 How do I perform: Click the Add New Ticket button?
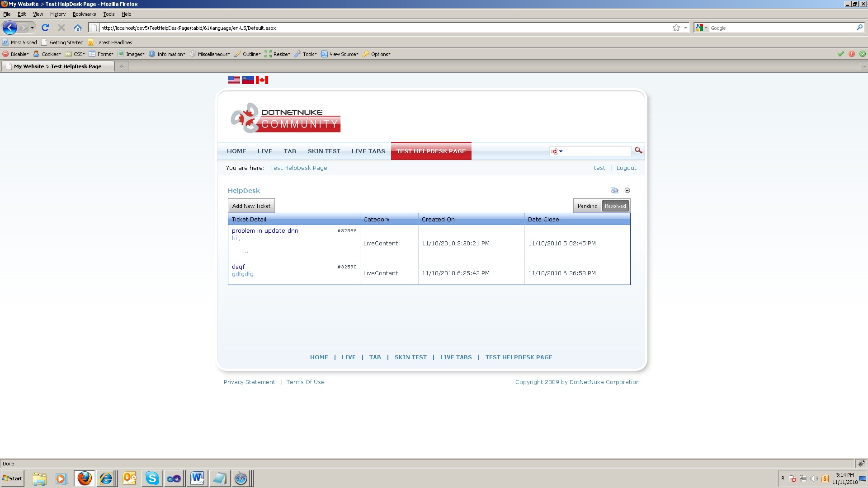251,206
